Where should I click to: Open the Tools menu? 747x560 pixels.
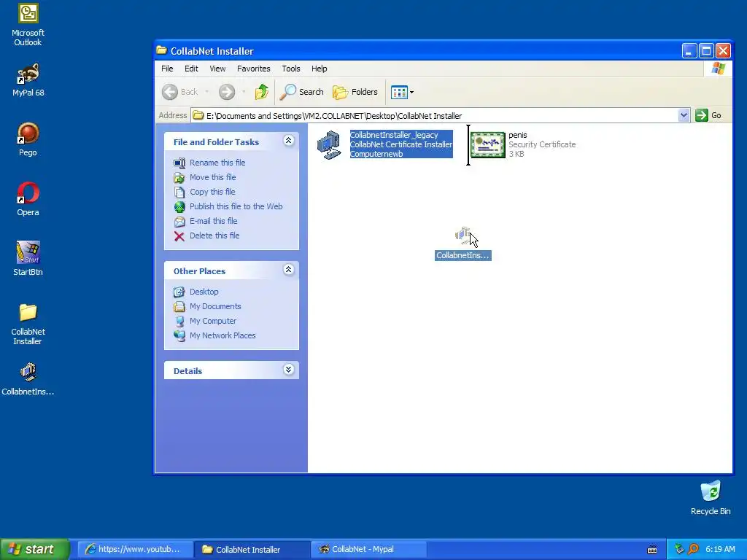coord(291,69)
